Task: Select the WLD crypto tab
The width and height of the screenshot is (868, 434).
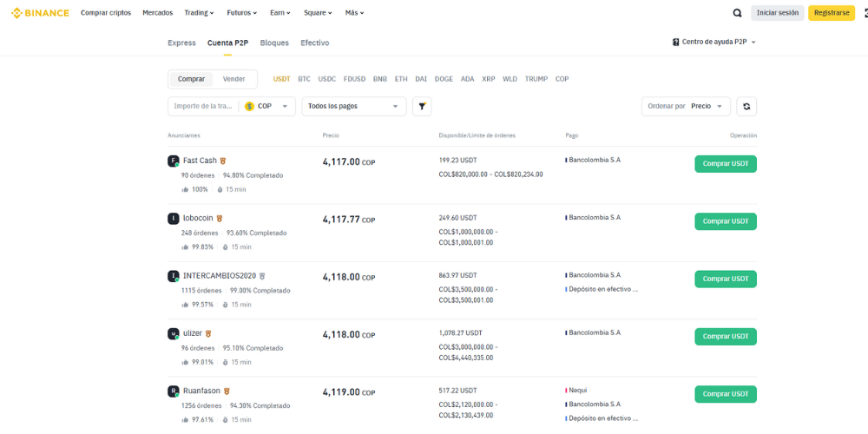Action: (x=510, y=79)
